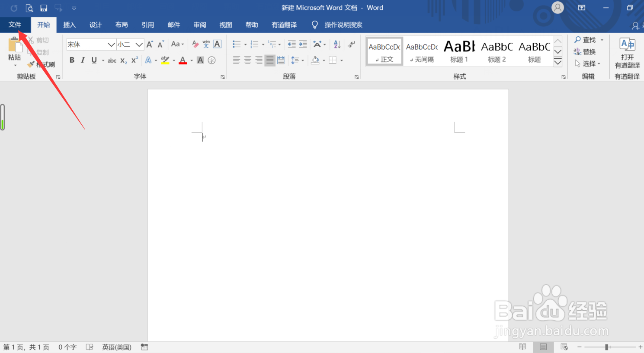Open the borders dropdown arrow

[x=342, y=60]
